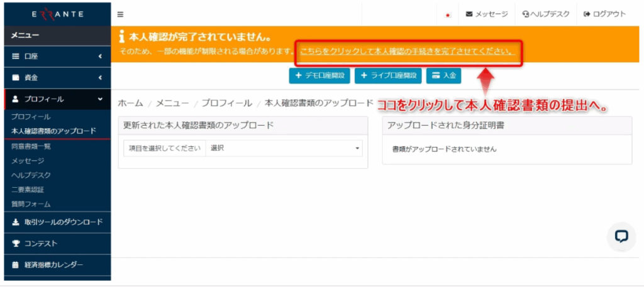Click プロフィール in breadcrumb
Viewport: 644px width, 287px height.
coord(226,103)
